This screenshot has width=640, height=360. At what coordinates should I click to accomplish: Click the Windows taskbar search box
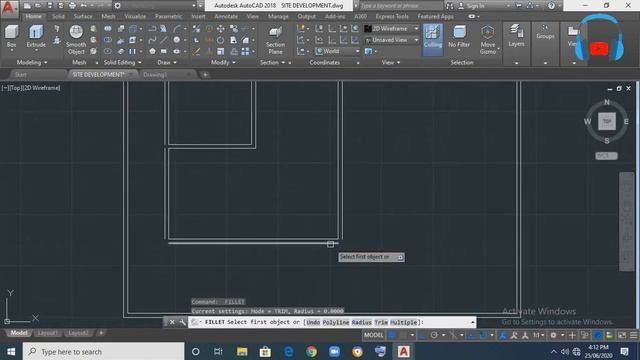click(x=104, y=351)
